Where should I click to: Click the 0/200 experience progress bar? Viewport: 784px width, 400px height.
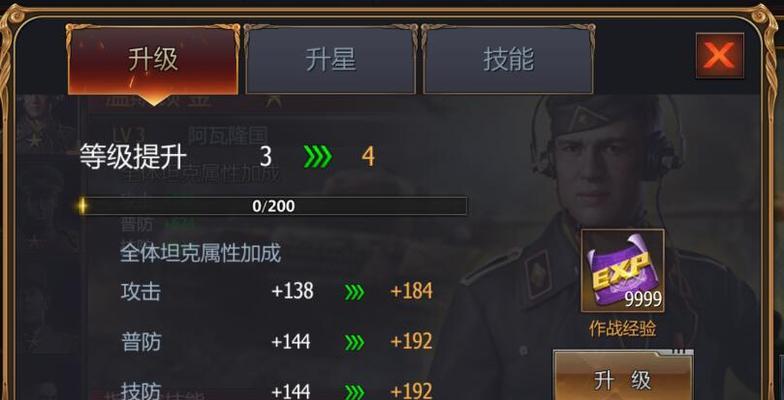(274, 206)
